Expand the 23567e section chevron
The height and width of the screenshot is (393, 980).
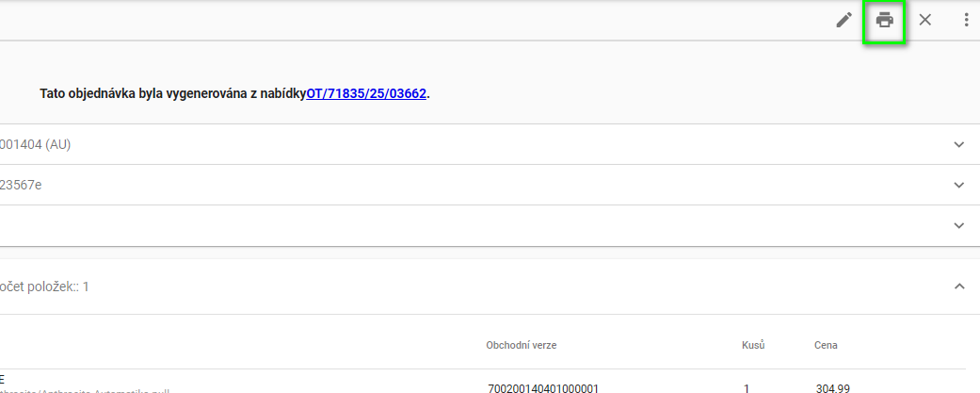[x=959, y=186]
